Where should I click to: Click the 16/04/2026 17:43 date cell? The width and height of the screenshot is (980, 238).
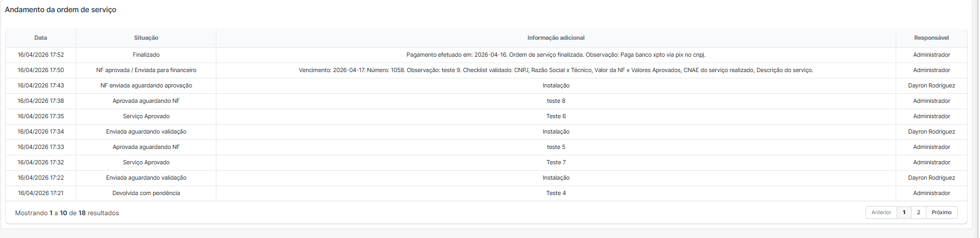coord(41,86)
